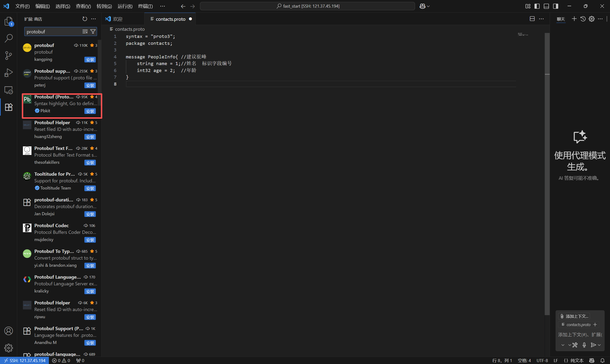Switch to the contacts.proto editor tab
Viewport: 610px width, 364px height.
coord(170,19)
